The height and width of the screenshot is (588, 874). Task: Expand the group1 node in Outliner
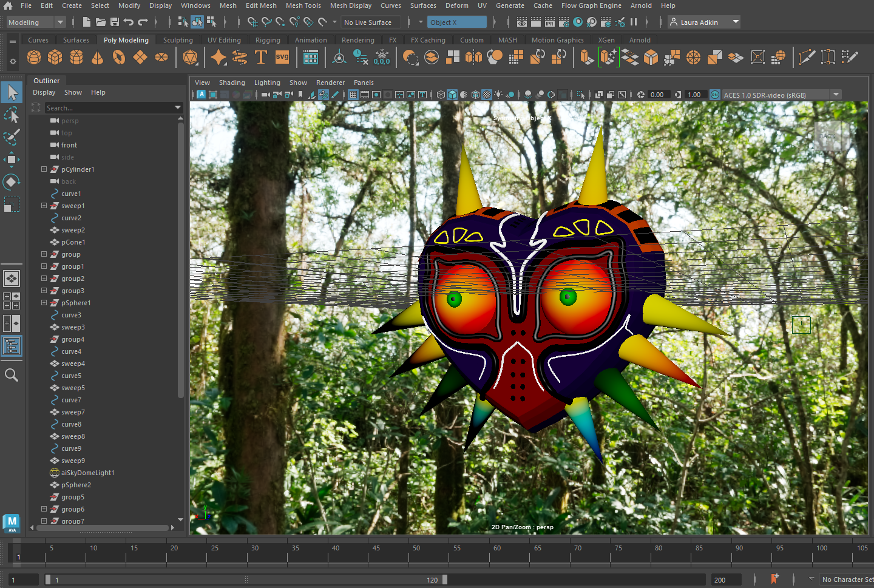[x=44, y=266]
